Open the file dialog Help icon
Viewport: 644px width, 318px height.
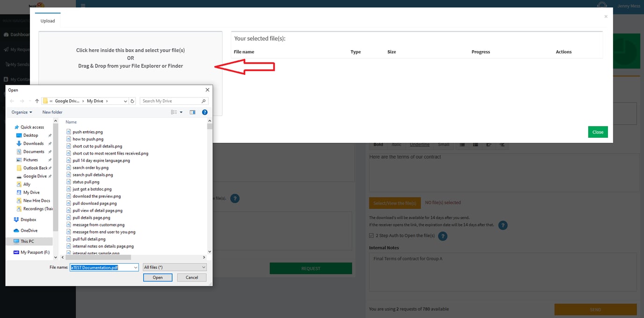[205, 112]
